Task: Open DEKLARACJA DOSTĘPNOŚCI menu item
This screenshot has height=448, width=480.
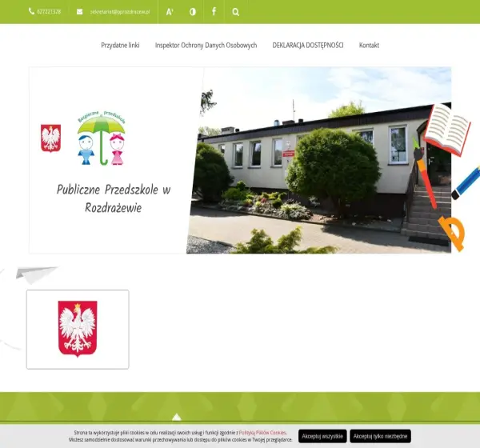Action: pyautogui.click(x=308, y=46)
